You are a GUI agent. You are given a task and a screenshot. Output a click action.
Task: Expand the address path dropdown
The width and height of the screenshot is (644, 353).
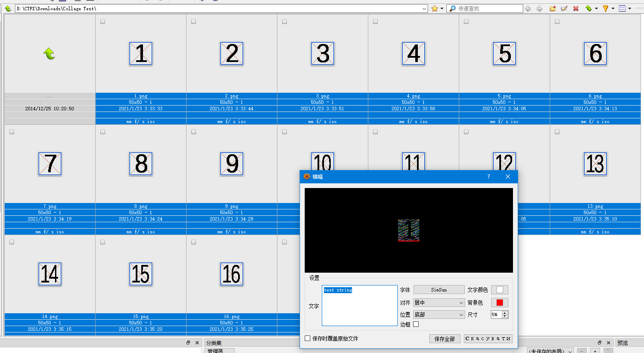[x=424, y=9]
